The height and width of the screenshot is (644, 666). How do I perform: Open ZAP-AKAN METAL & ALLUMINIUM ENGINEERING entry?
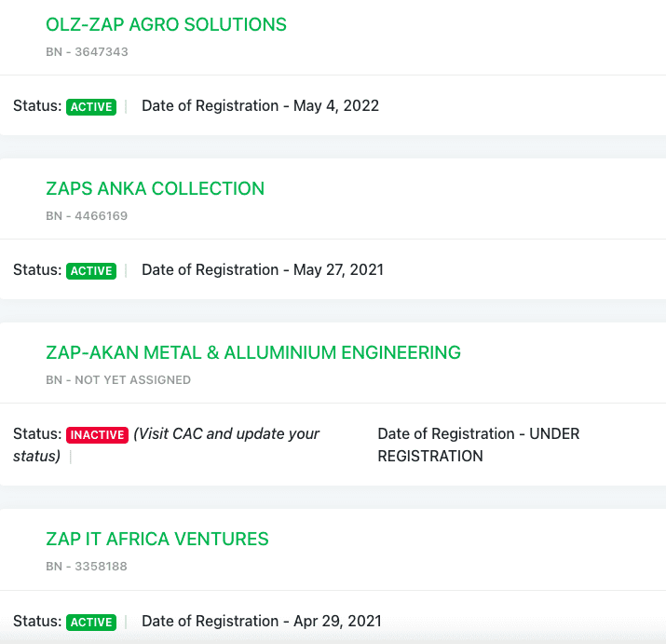tap(252, 353)
